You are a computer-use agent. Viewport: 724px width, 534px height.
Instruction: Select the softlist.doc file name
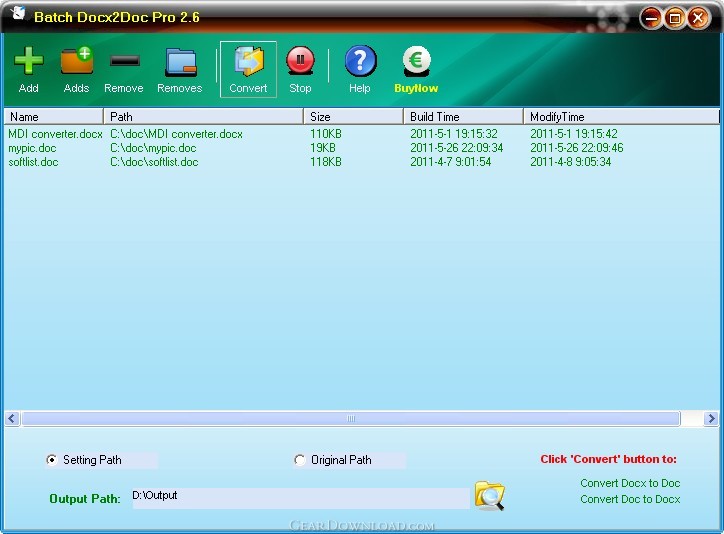coord(33,162)
